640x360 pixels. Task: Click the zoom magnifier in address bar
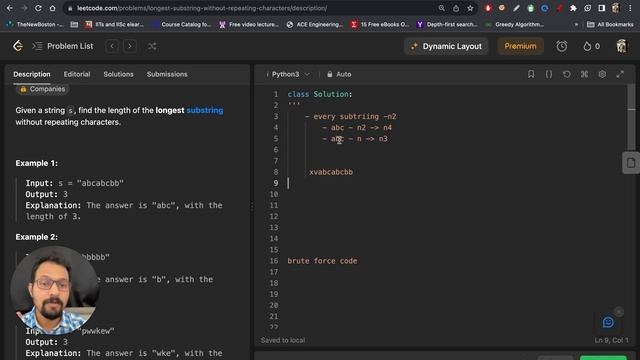pos(442,8)
